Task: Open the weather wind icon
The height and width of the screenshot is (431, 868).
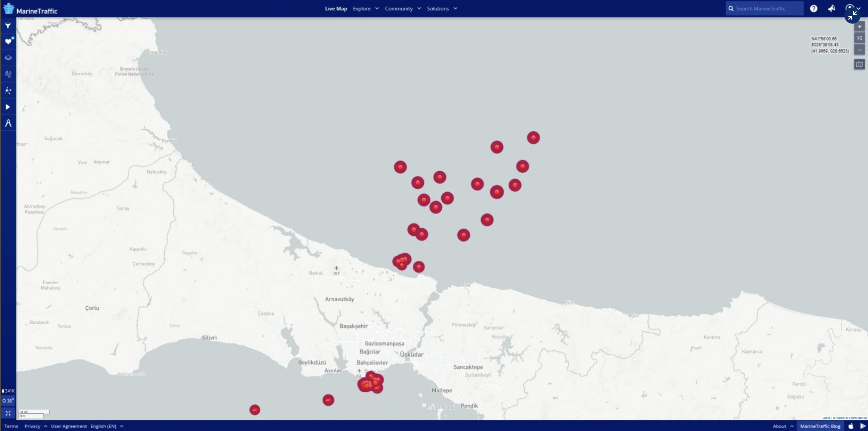Action: [x=8, y=74]
